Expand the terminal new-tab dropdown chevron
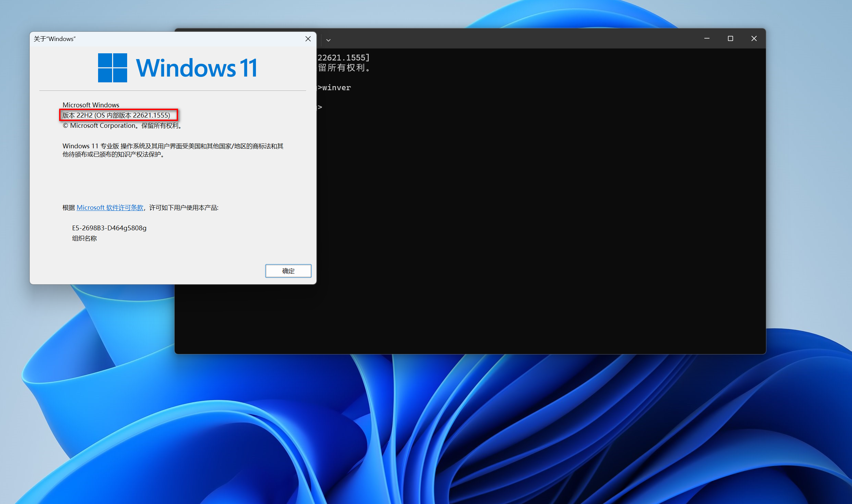 (x=328, y=40)
